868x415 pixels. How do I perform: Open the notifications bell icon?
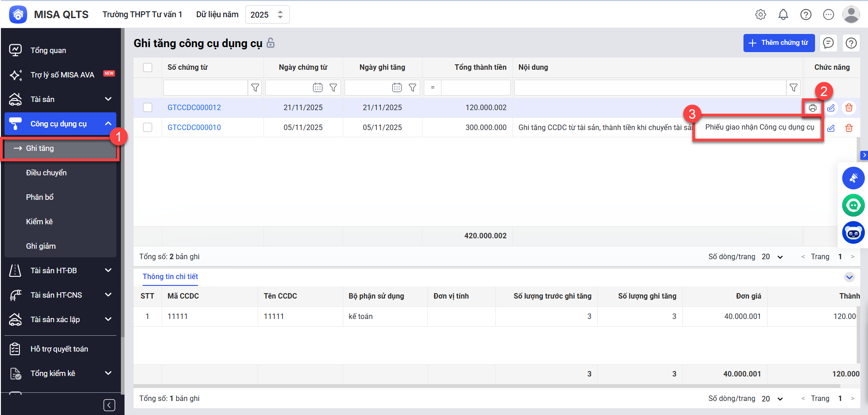(x=783, y=14)
